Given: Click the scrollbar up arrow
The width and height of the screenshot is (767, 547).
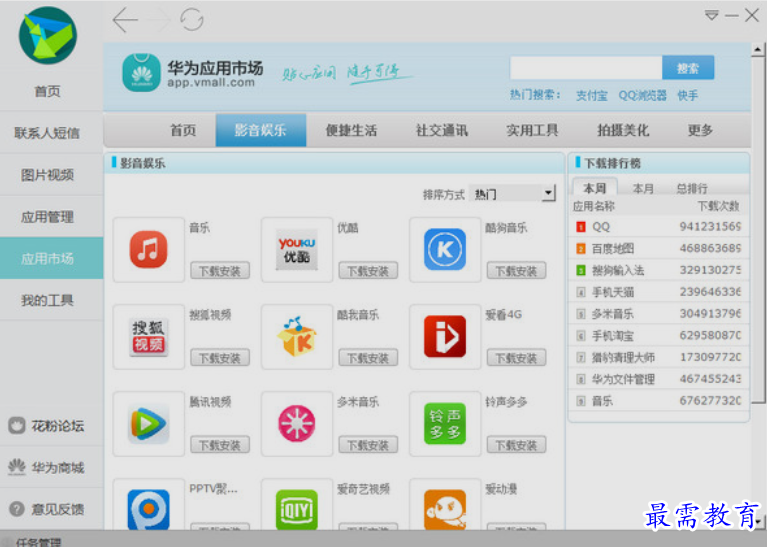Looking at the screenshot, I should 758,49.
